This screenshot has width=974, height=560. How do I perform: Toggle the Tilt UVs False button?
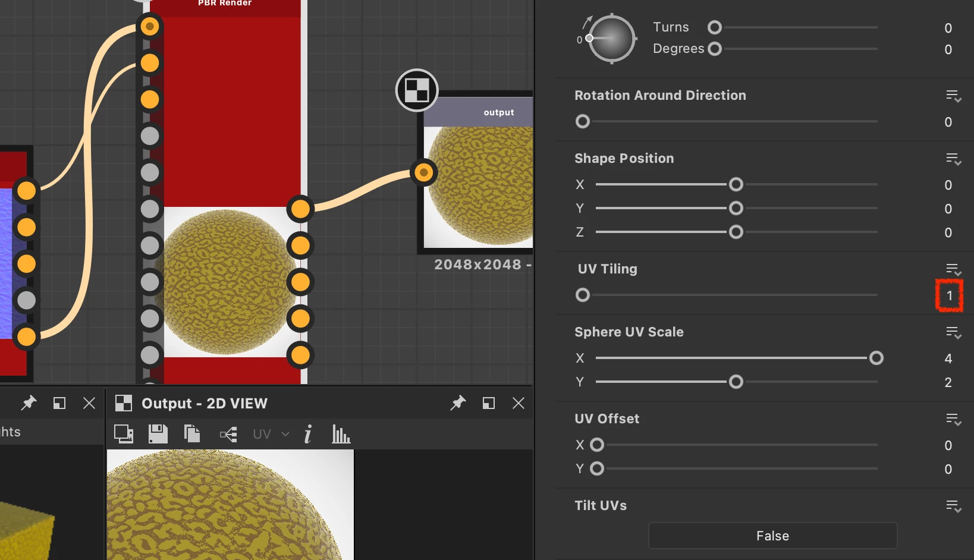[772, 536]
